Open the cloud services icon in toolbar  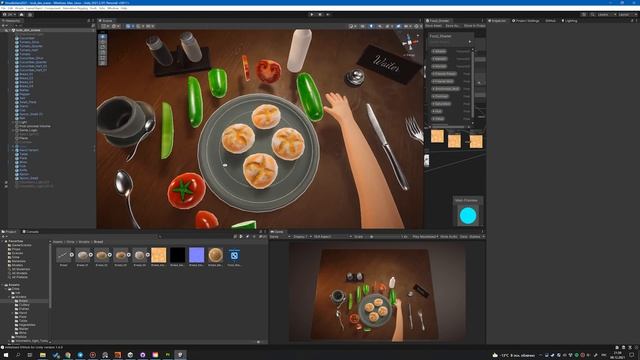click(x=21, y=14)
